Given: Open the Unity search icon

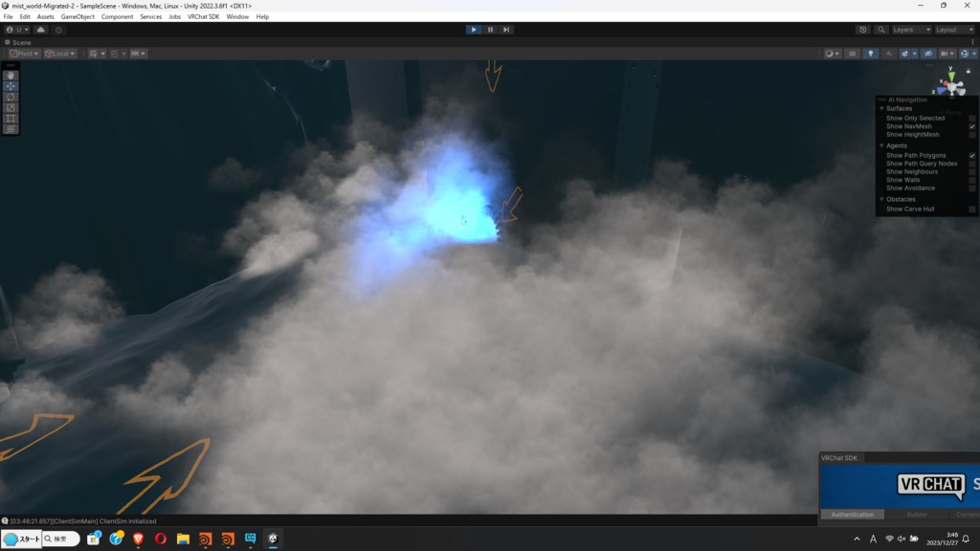Looking at the screenshot, I should click(880, 30).
